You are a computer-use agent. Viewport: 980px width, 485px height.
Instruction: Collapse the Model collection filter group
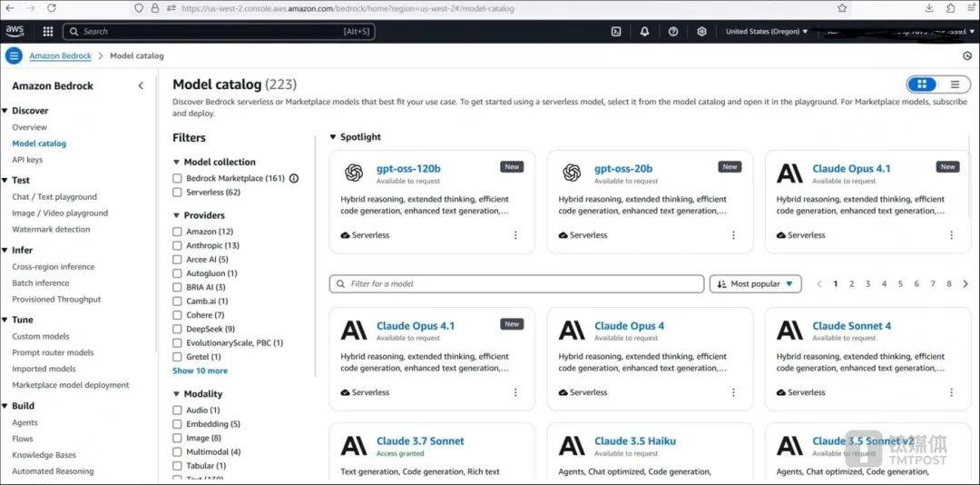pyautogui.click(x=176, y=162)
